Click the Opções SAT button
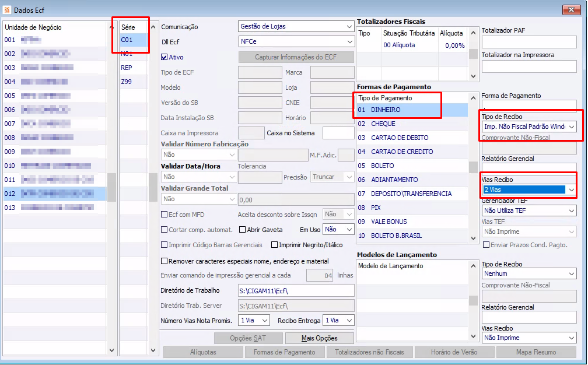588x365 pixels. coord(249,338)
